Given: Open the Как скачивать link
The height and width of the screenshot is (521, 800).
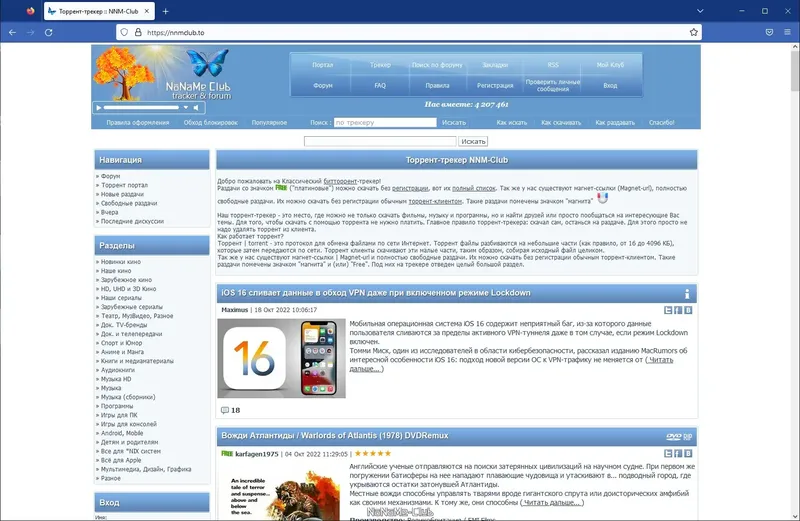Looking at the screenshot, I should pyautogui.click(x=561, y=122).
